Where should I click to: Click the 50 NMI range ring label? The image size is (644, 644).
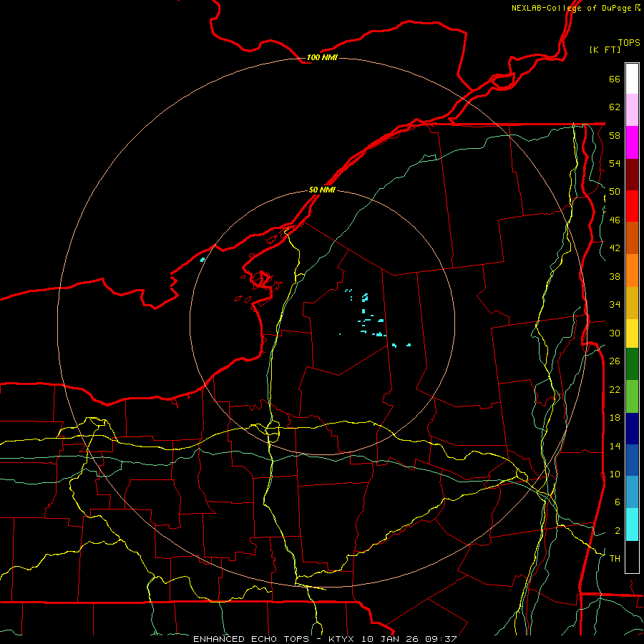click(322, 190)
